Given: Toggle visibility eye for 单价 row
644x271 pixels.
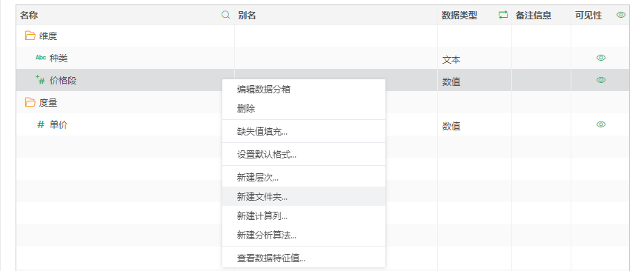Looking at the screenshot, I should pyautogui.click(x=601, y=124).
